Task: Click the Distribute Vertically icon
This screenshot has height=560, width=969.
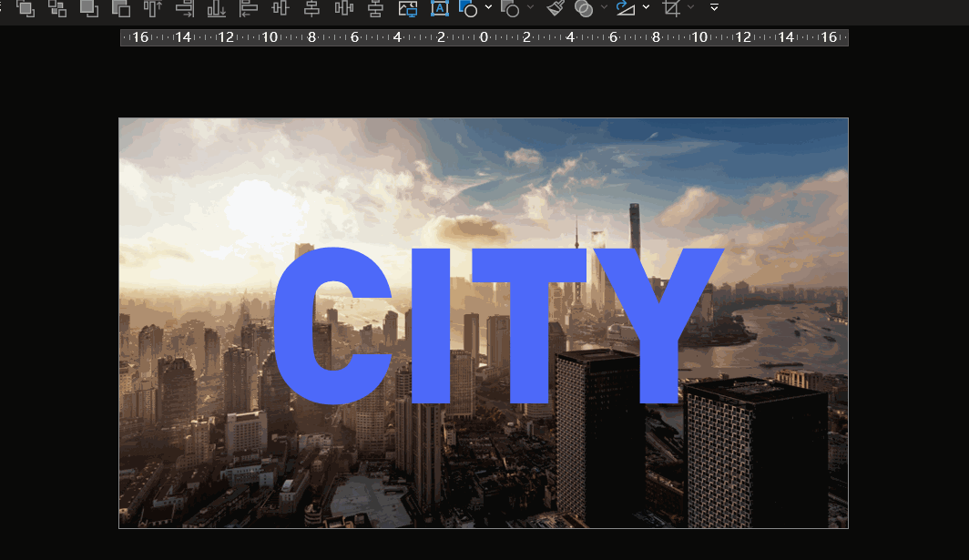Action: tap(376, 8)
